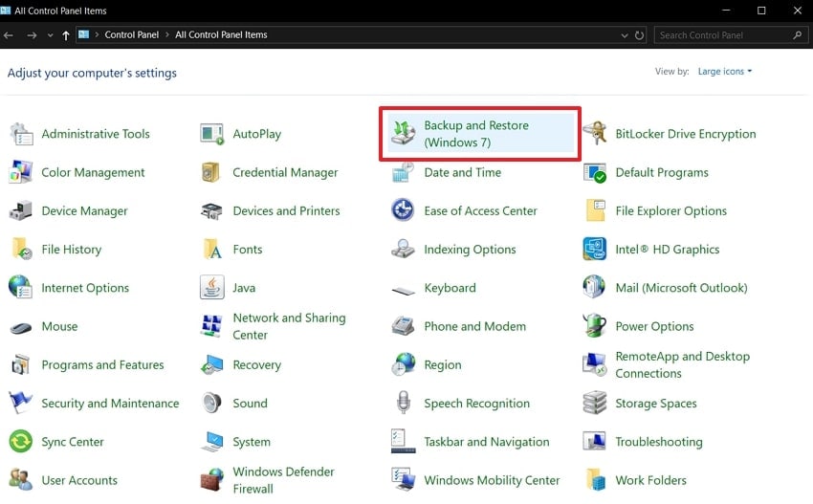Go up one level with the Up arrow
This screenshot has height=504, width=813.
66,35
